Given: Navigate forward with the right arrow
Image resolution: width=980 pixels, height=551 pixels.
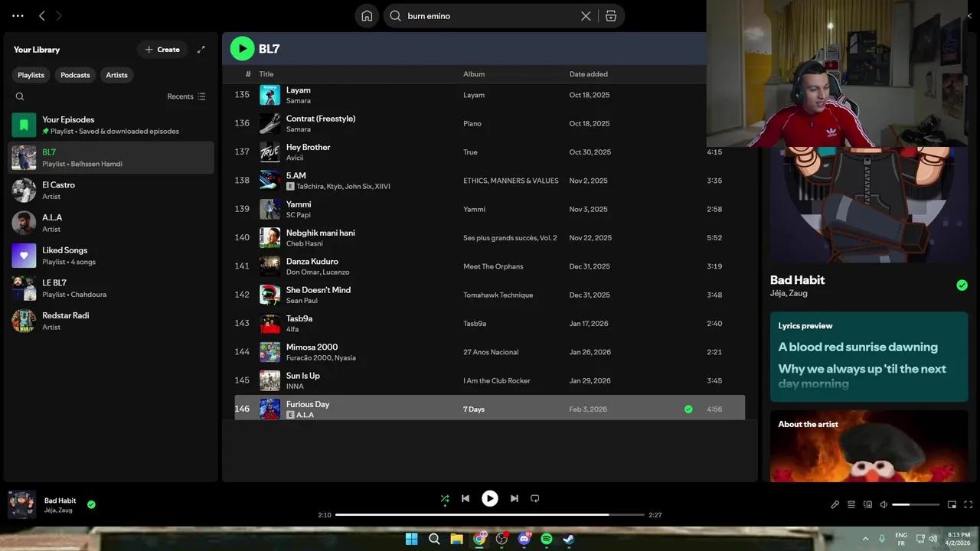Looking at the screenshot, I should pyautogui.click(x=59, y=15).
